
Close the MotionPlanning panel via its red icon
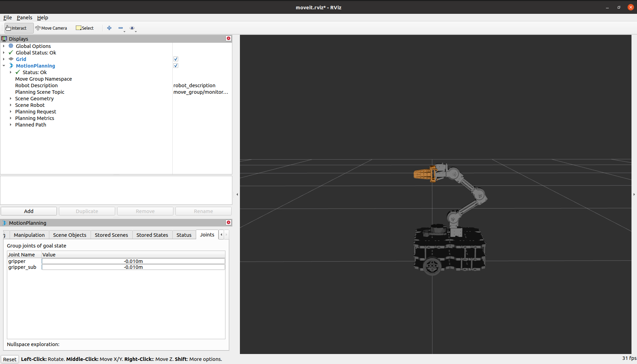228,223
